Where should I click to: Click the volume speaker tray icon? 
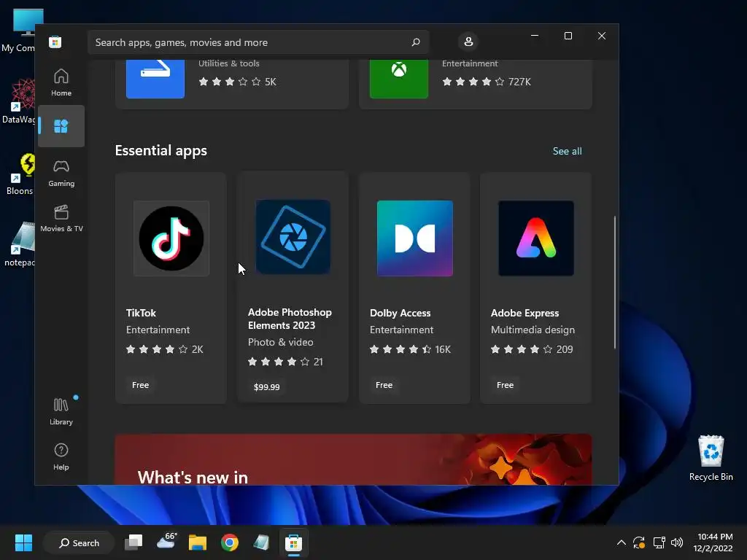[677, 542]
